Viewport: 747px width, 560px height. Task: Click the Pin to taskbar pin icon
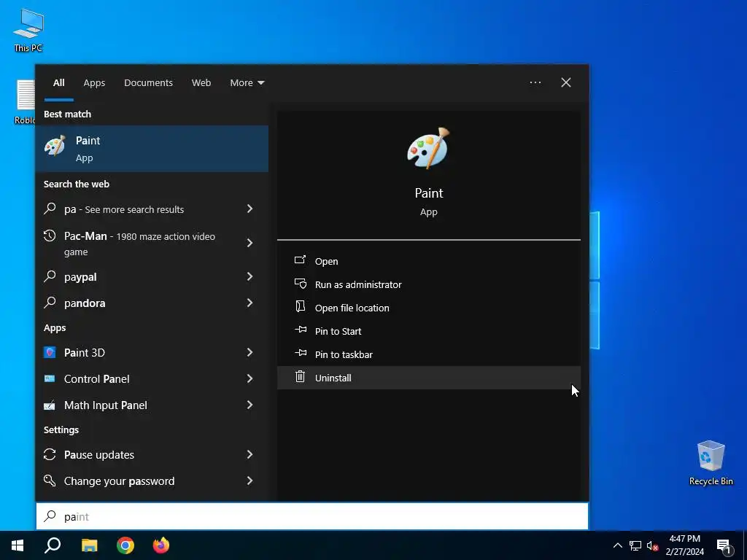pos(301,353)
